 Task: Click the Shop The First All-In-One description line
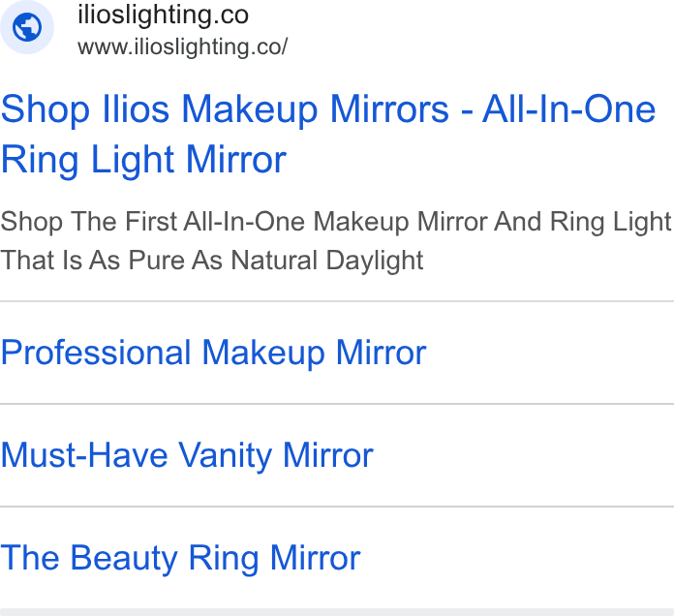pyautogui.click(x=336, y=222)
